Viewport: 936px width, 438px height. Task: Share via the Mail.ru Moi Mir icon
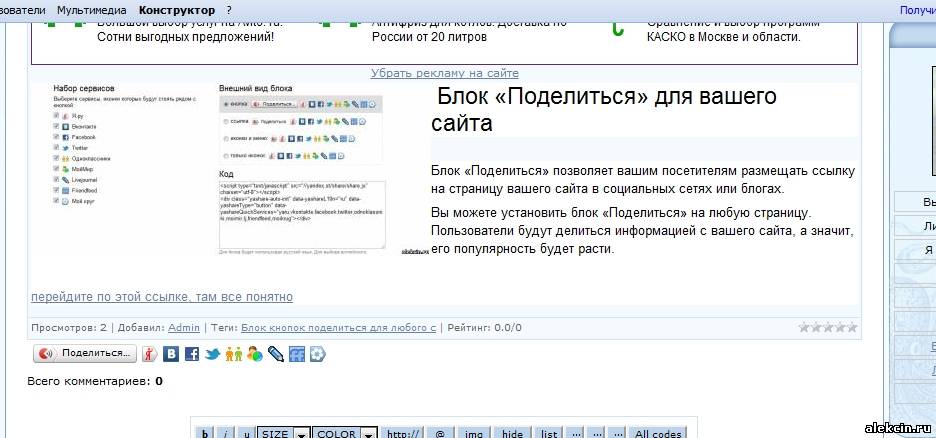point(255,354)
